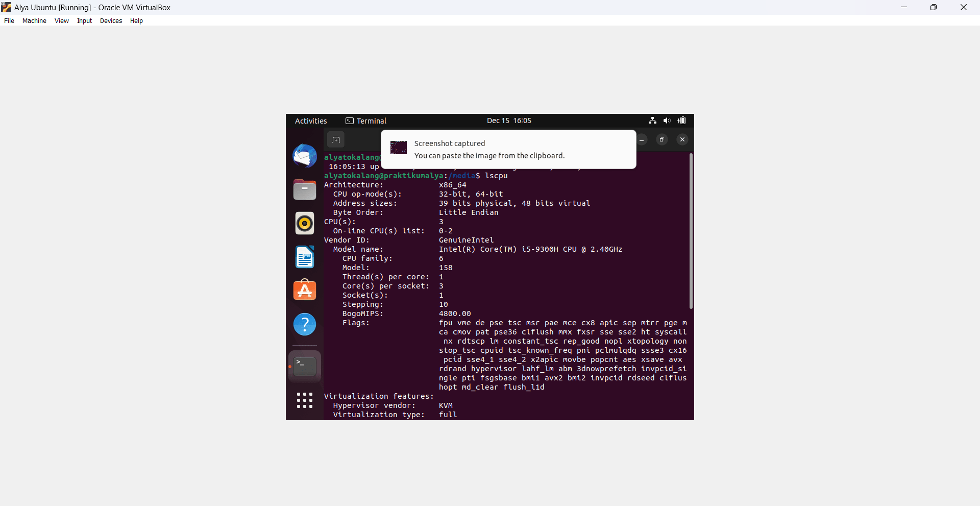Open Files manager from dock
This screenshot has height=506, width=980.
click(305, 189)
